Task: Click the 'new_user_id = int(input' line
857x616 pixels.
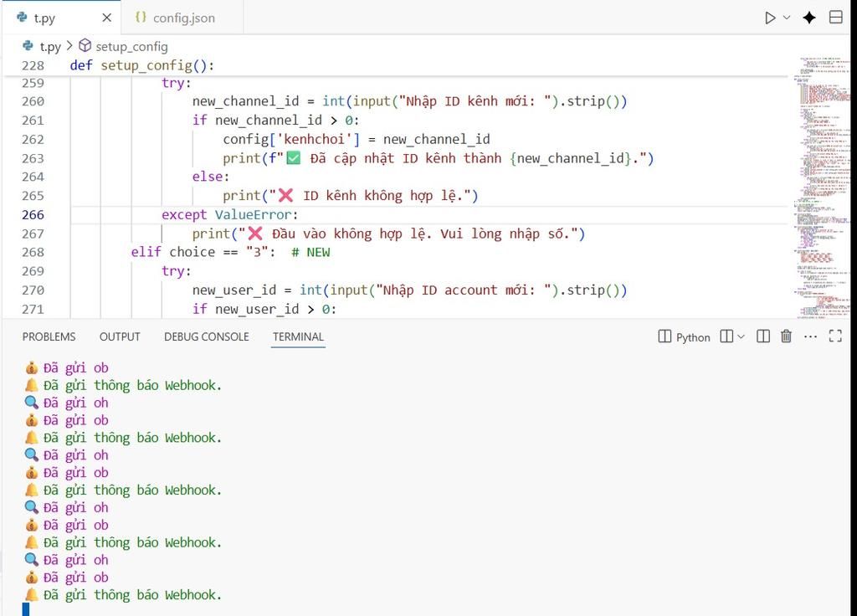Action: coord(409,290)
